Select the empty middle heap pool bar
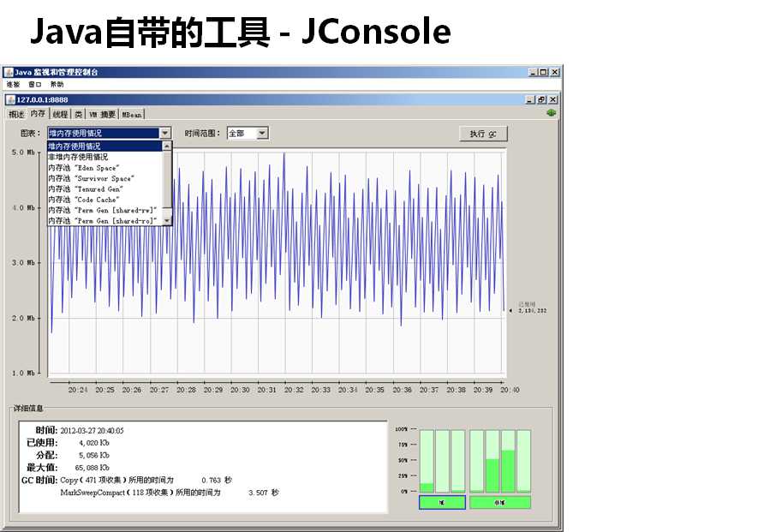Viewport: 764px width, 532px height. pyautogui.click(x=443, y=461)
